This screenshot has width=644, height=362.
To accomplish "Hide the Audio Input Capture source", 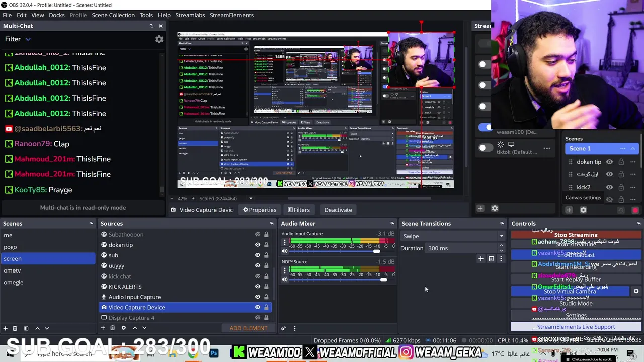I will [257, 297].
